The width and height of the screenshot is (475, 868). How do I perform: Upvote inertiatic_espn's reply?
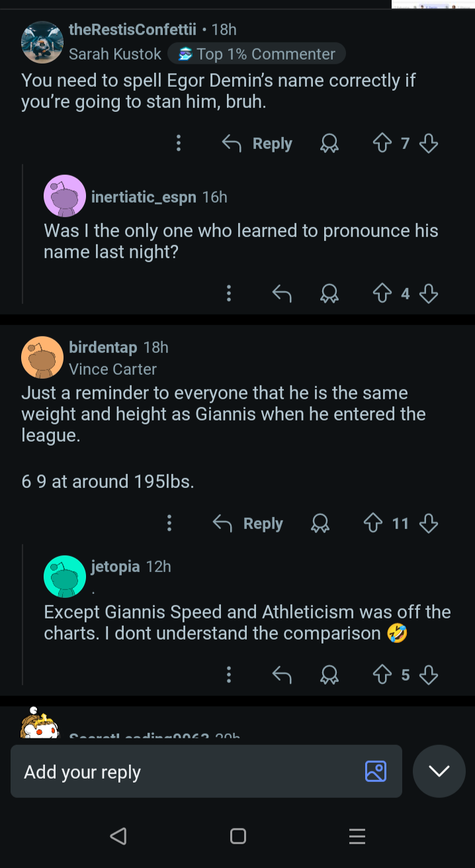383,293
